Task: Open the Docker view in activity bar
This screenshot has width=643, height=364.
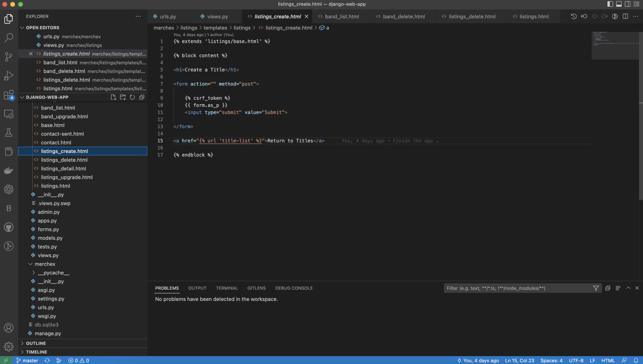Action: [x=9, y=171]
